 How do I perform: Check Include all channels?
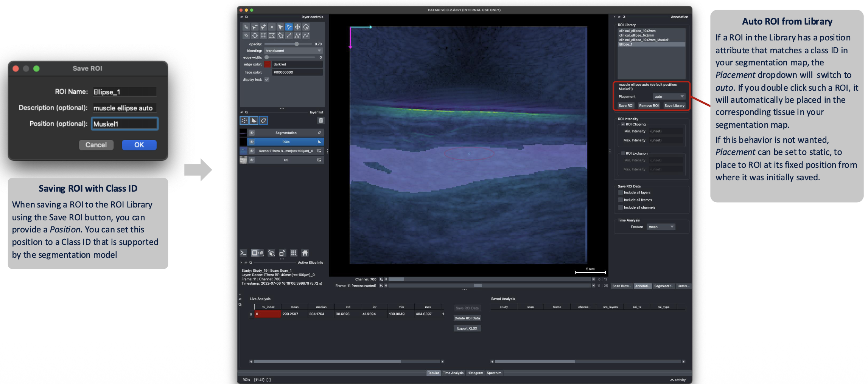click(x=620, y=207)
